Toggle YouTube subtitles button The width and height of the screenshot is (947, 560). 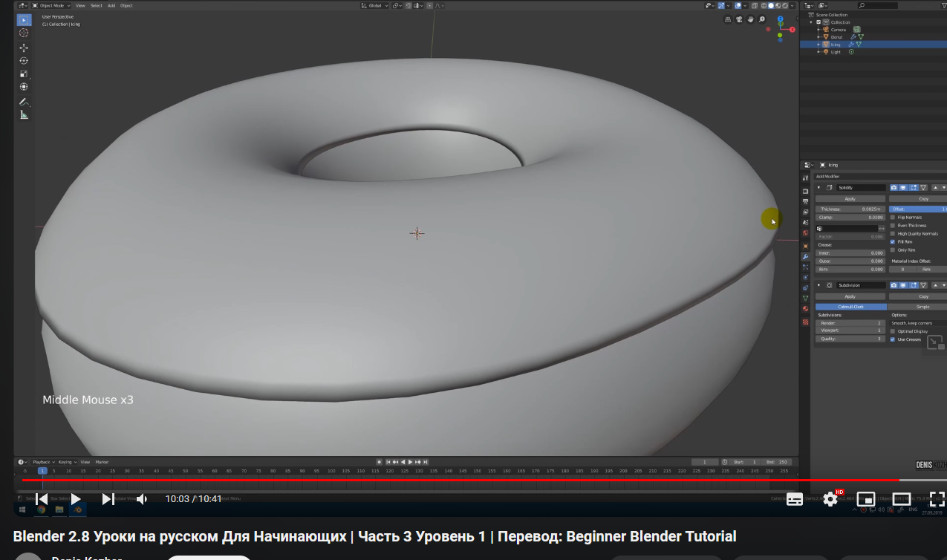[794, 499]
